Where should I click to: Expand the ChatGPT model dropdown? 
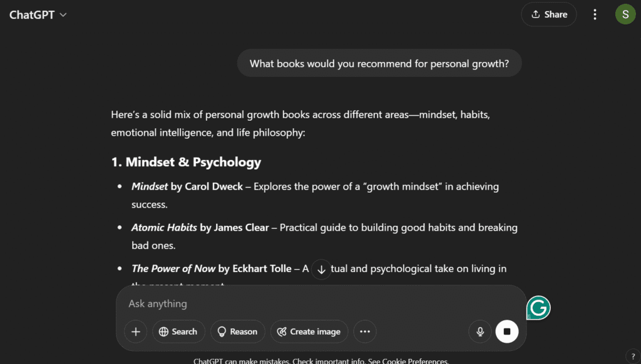38,15
